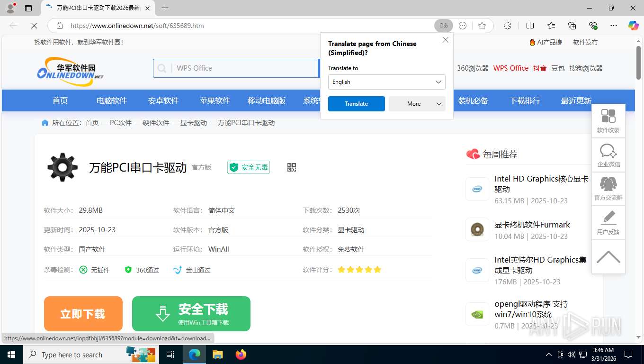Click the site search input field
Viewport: 644px width, 364px height.
coord(243,68)
